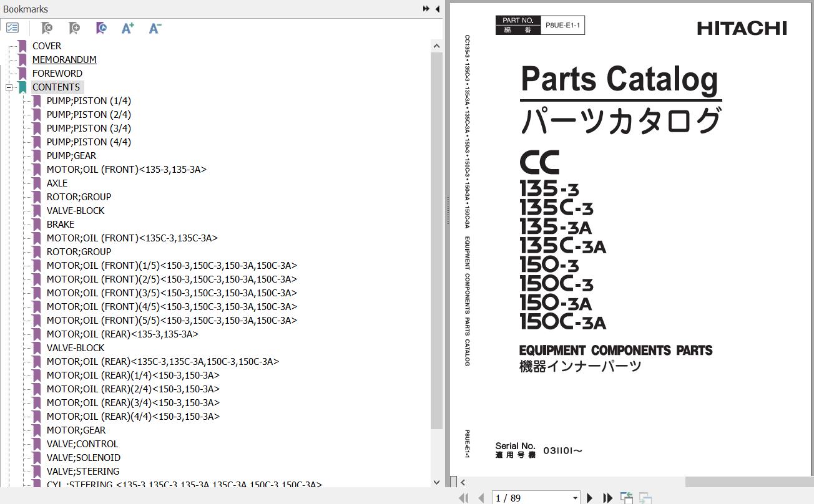Screen dimensions: 814x504
Task: Open PUMP;PISTON (4/4) bookmark
Action: tap(89, 142)
